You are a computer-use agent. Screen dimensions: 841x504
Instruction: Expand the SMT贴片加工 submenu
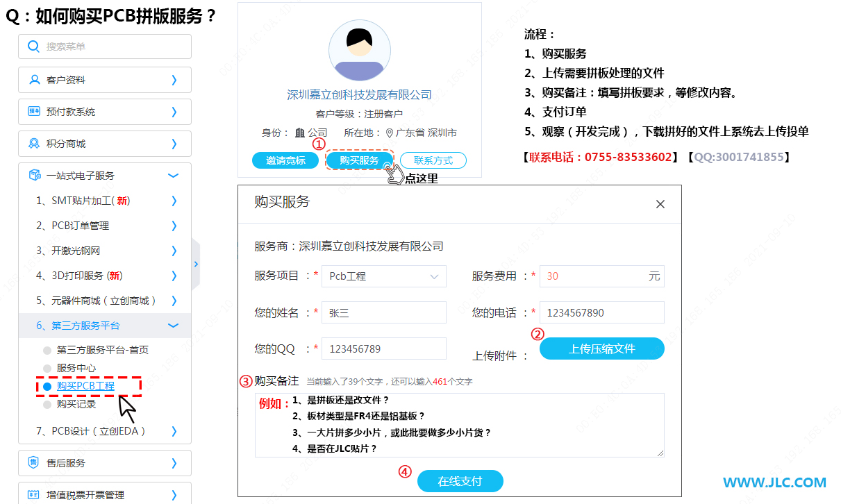coord(174,201)
